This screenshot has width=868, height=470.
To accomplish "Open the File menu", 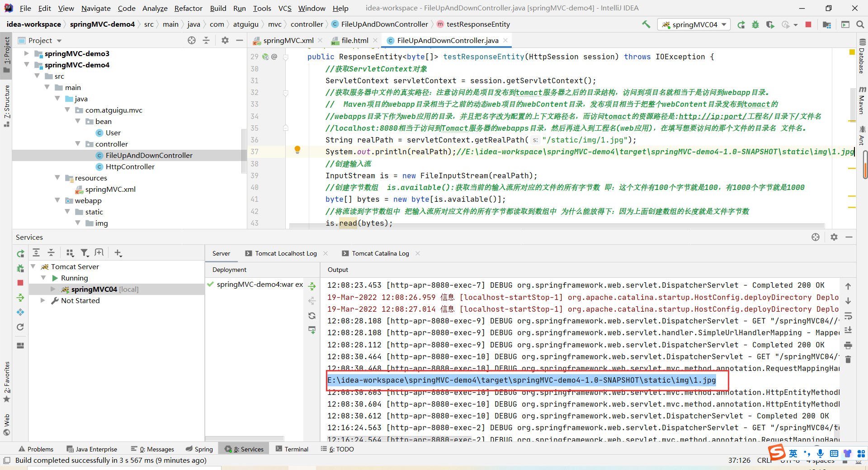I will click(25, 8).
